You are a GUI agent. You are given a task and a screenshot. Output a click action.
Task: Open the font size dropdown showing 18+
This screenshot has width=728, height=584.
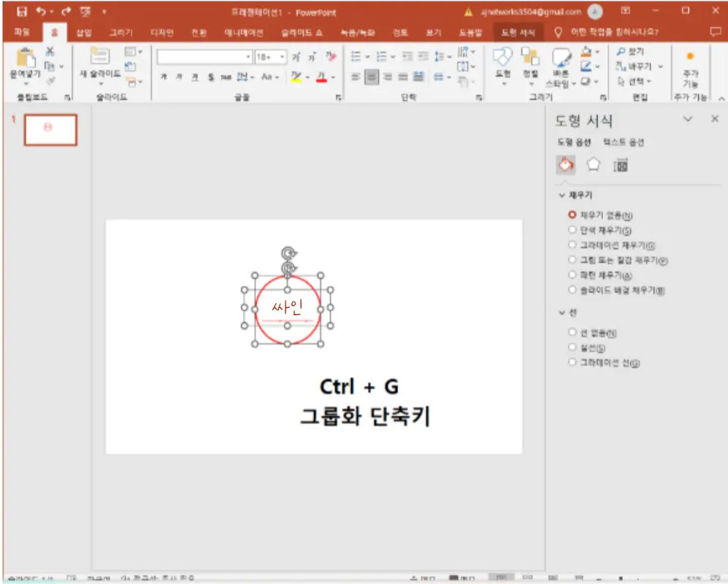[x=270, y=57]
